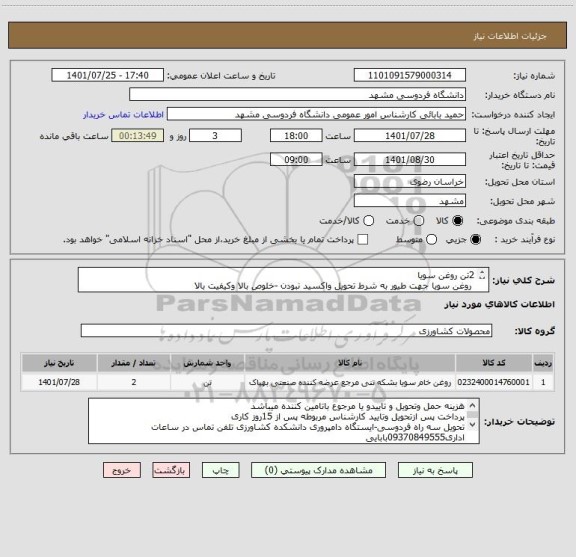Click the کد کالا column header
Screen dimensions: 576x557
[494, 363]
